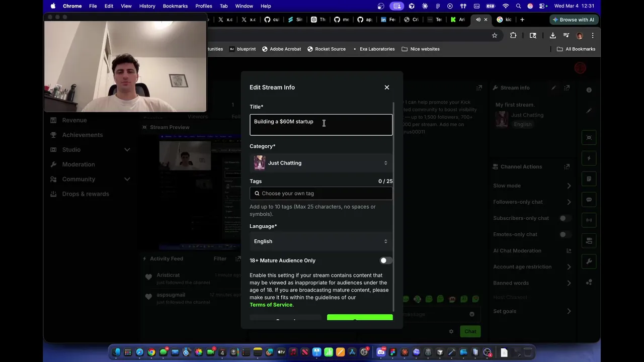Viewport: 644px width, 362px height.
Task: Open Apple TV from the Dock
Action: [281, 352]
